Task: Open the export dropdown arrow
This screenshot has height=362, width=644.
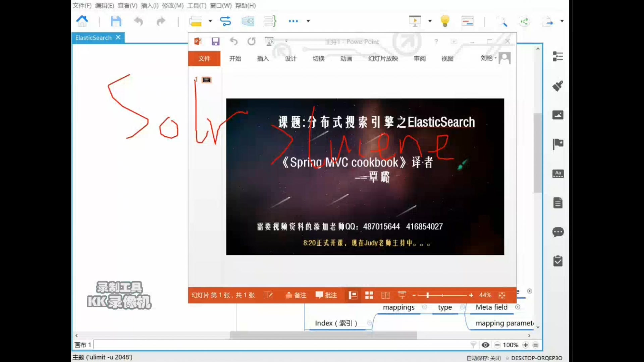Action: pyautogui.click(x=562, y=21)
